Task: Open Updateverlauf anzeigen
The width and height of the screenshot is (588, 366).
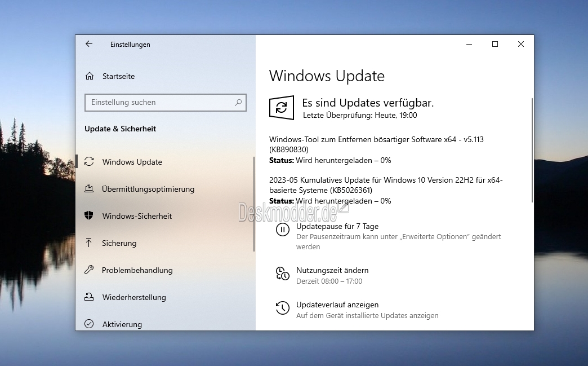Action: click(x=337, y=305)
